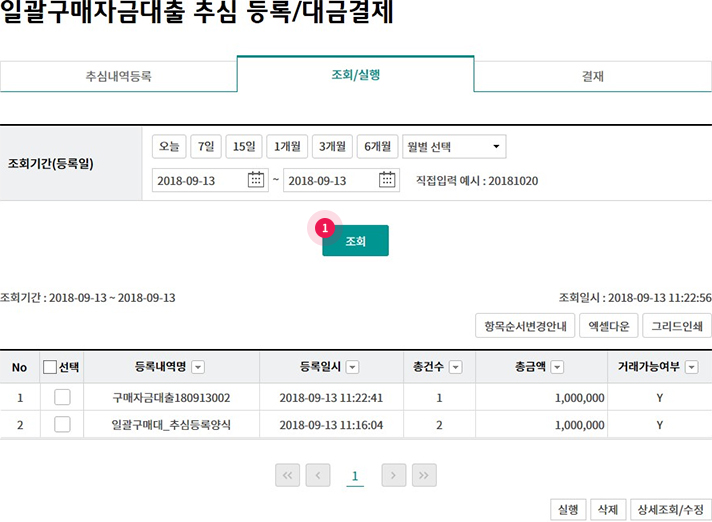
Task: Go to the first page of results
Action: (x=289, y=476)
